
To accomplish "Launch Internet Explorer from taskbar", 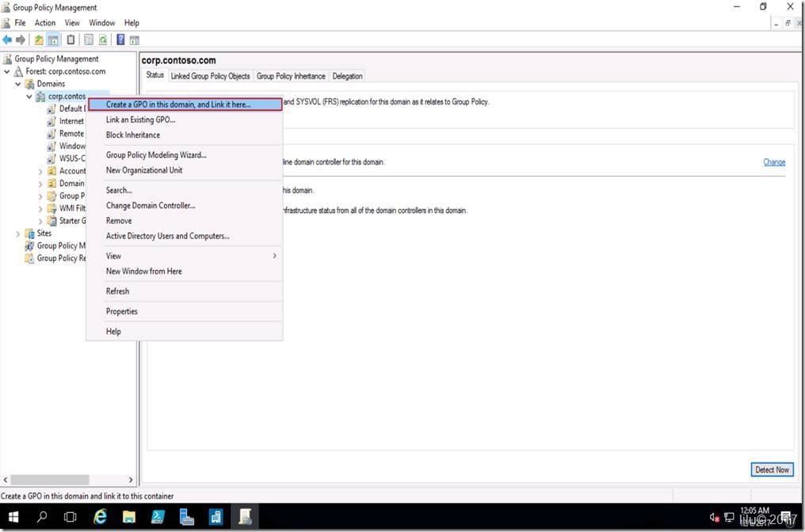I will tap(100, 517).
